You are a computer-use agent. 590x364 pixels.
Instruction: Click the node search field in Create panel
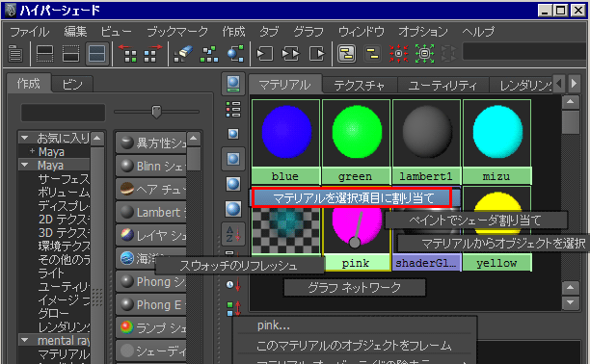pyautogui.click(x=63, y=113)
